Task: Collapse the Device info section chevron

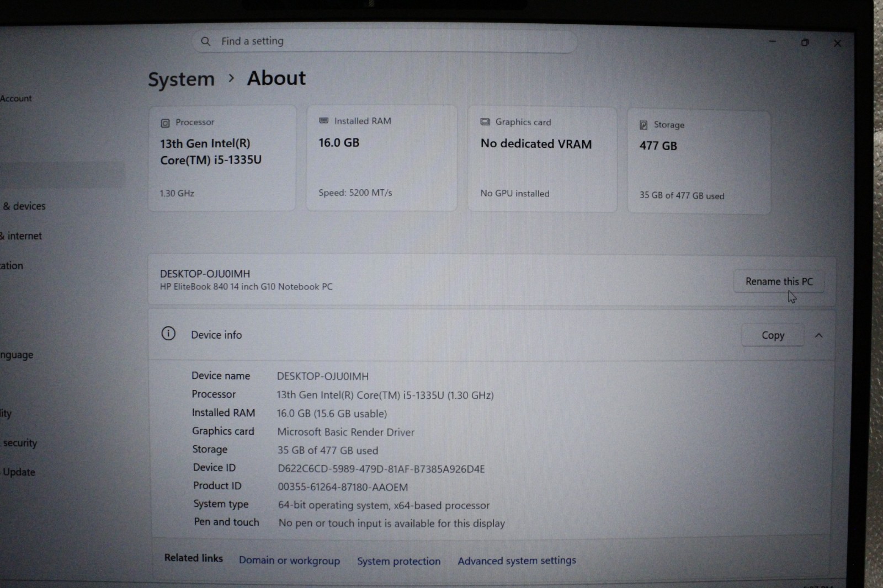Action: 819,335
